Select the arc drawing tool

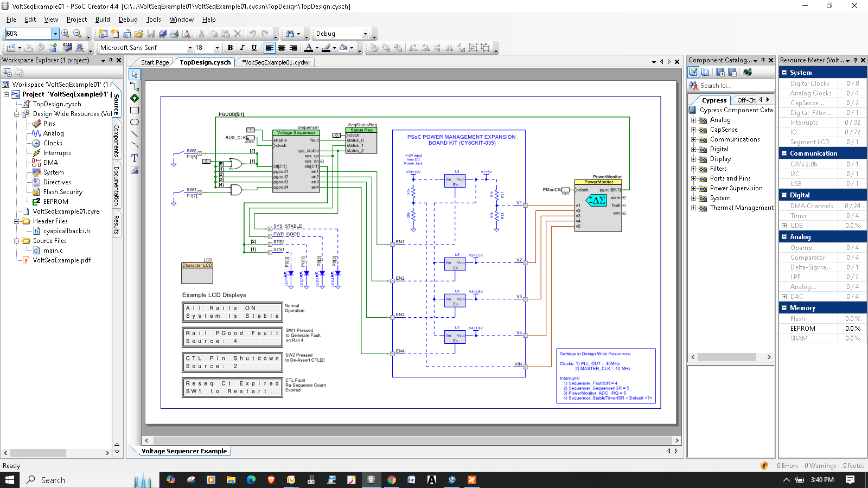tap(135, 146)
